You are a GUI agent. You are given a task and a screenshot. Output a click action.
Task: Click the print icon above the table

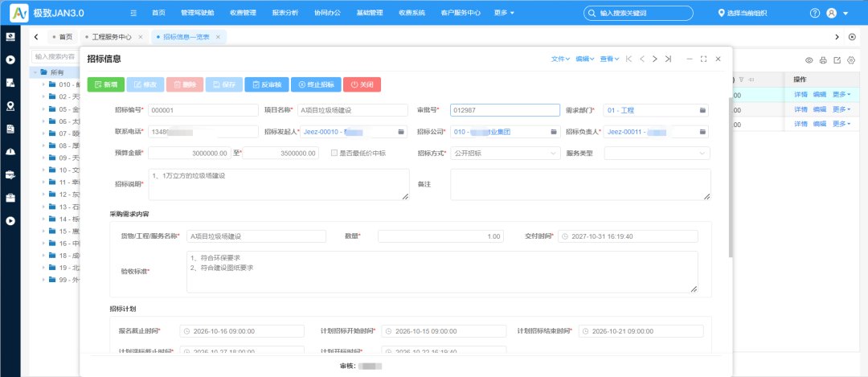tap(823, 60)
